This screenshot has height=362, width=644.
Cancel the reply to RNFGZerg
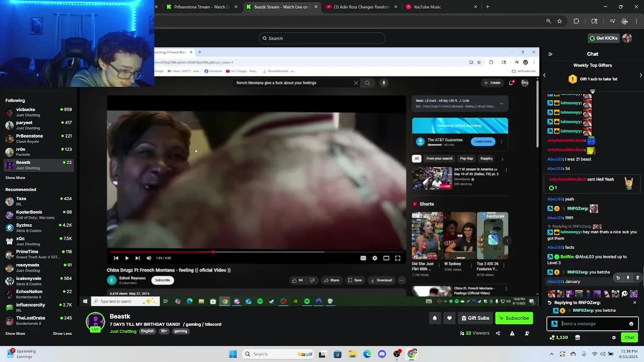click(634, 303)
